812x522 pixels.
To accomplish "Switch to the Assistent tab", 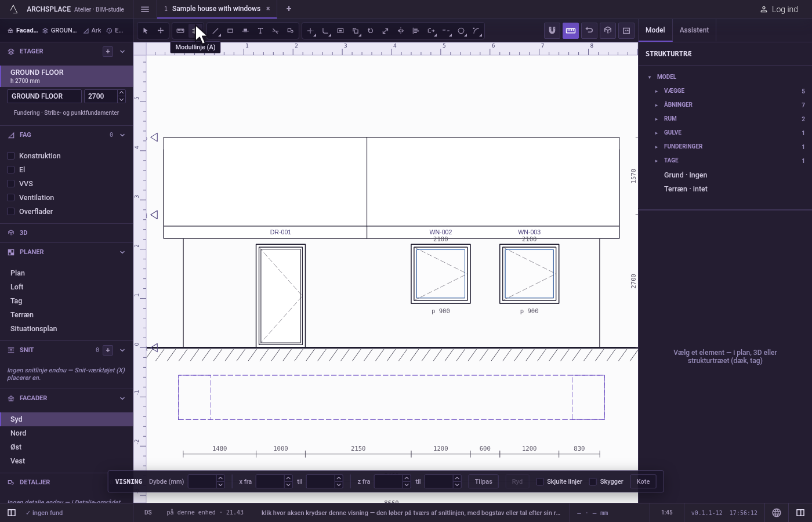I will (x=694, y=30).
